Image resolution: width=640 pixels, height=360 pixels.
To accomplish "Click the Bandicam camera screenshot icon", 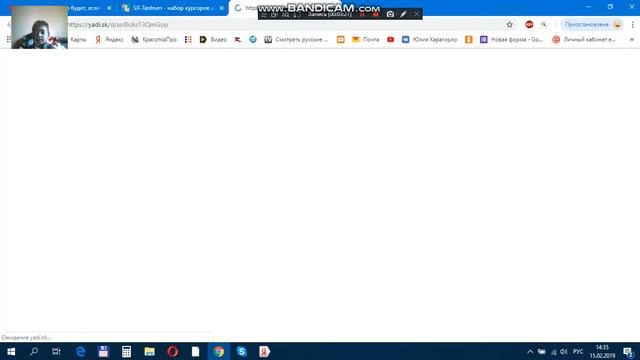I will 390,14.
